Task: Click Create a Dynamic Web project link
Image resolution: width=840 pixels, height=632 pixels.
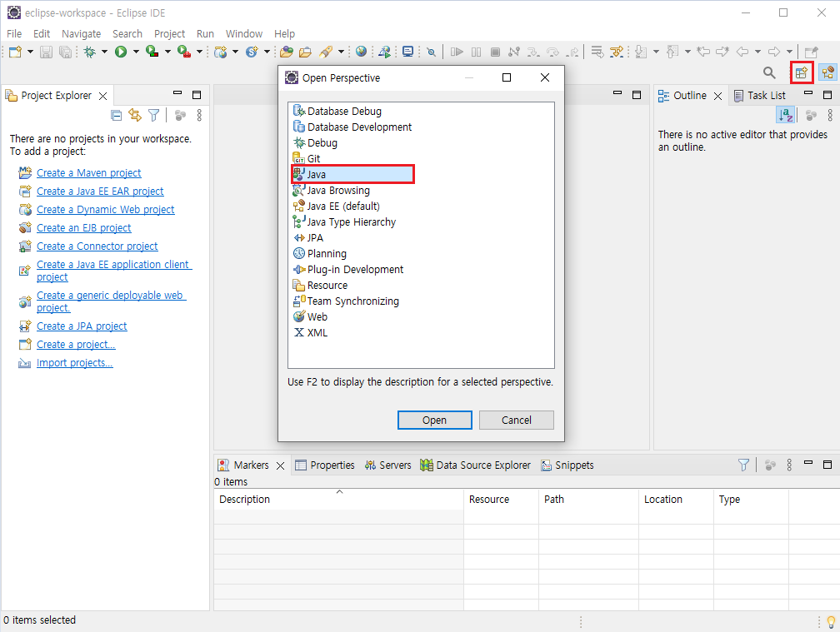Action: click(x=106, y=209)
